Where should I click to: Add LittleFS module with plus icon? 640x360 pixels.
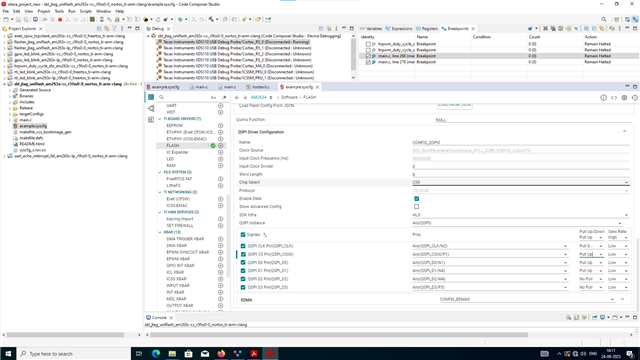tap(220, 186)
